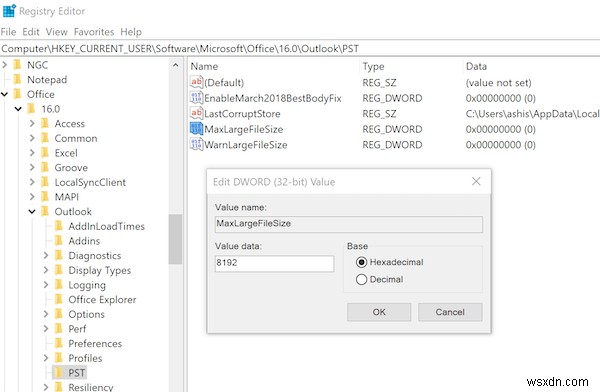The height and width of the screenshot is (392, 600).
Task: Click the Addins folder icon
Action: 59,240
